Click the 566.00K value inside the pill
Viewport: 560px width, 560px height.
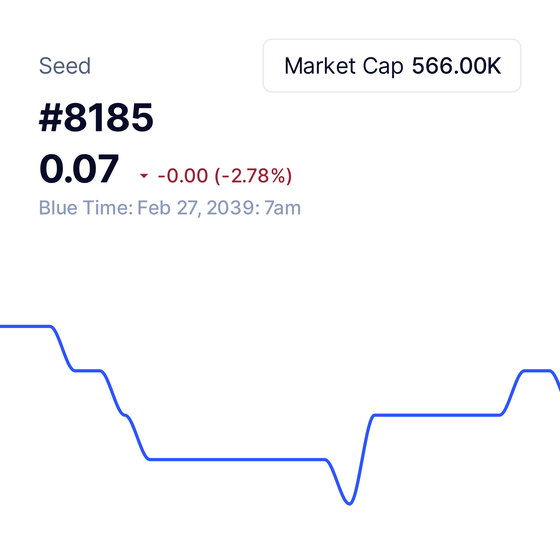pos(456,66)
